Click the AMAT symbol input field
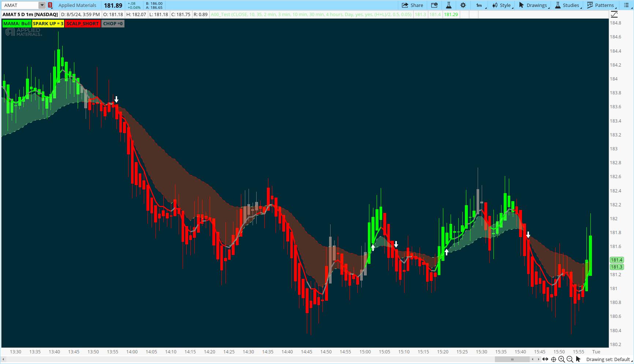Screen dimensions: 634x364 tap(20, 5)
